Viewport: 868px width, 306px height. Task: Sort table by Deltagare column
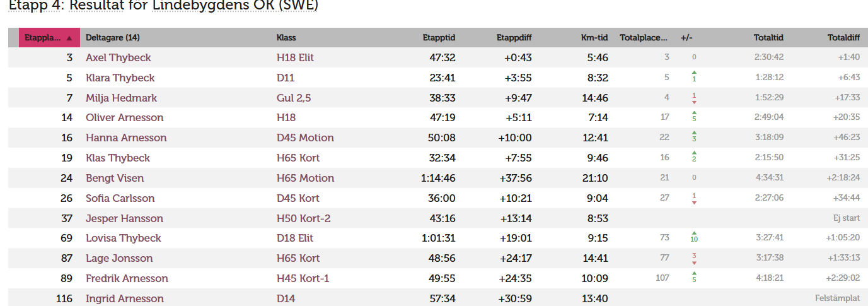(113, 38)
